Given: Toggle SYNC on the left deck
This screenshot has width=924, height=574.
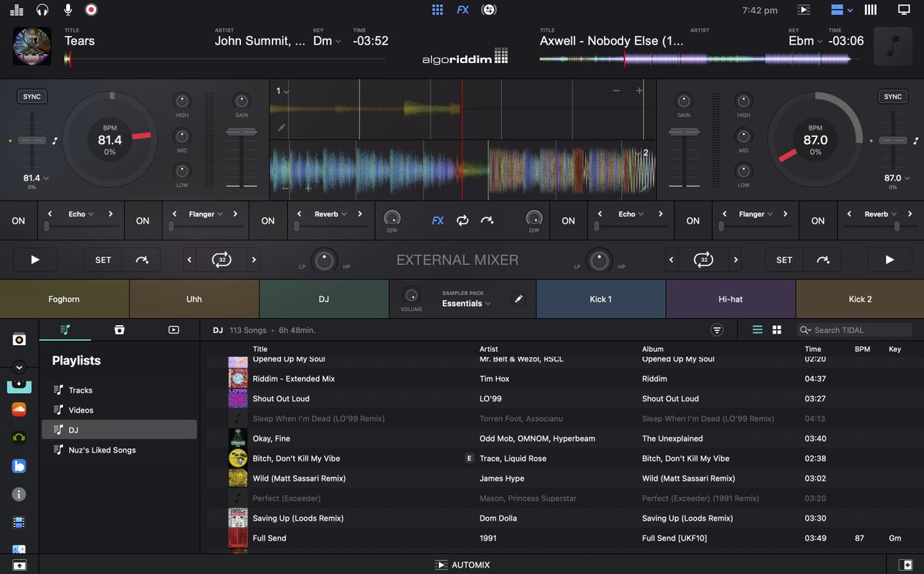Looking at the screenshot, I should click(x=32, y=96).
